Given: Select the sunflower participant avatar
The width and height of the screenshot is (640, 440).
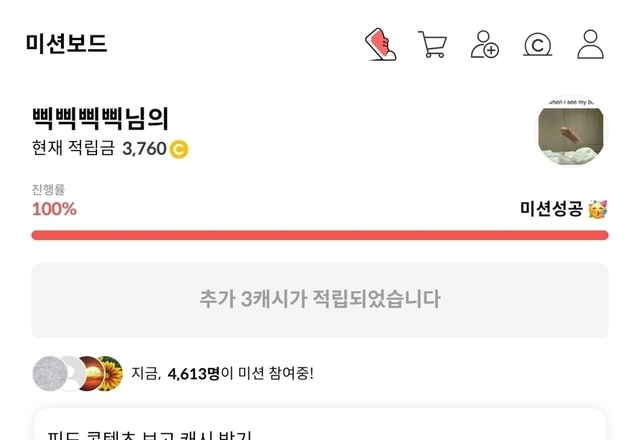Looking at the screenshot, I should point(110,374).
